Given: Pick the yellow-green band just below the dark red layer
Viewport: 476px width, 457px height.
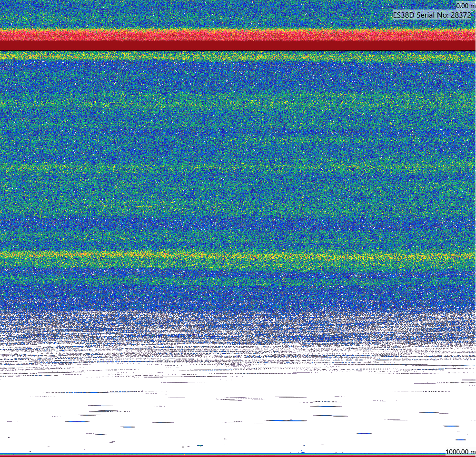Looking at the screenshot, I should pyautogui.click(x=238, y=56).
